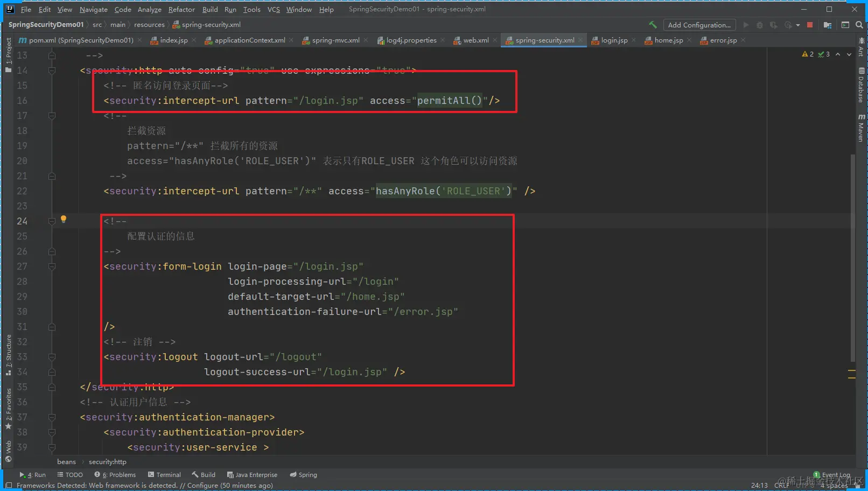This screenshot has width=868, height=491.
Task: Open the Ant tool window
Action: pyautogui.click(x=862, y=47)
